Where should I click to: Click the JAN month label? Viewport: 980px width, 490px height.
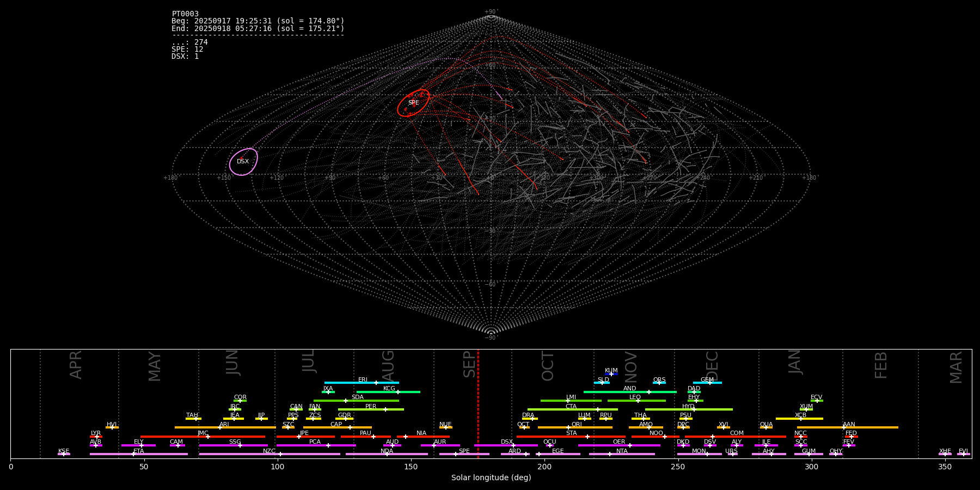point(794,362)
